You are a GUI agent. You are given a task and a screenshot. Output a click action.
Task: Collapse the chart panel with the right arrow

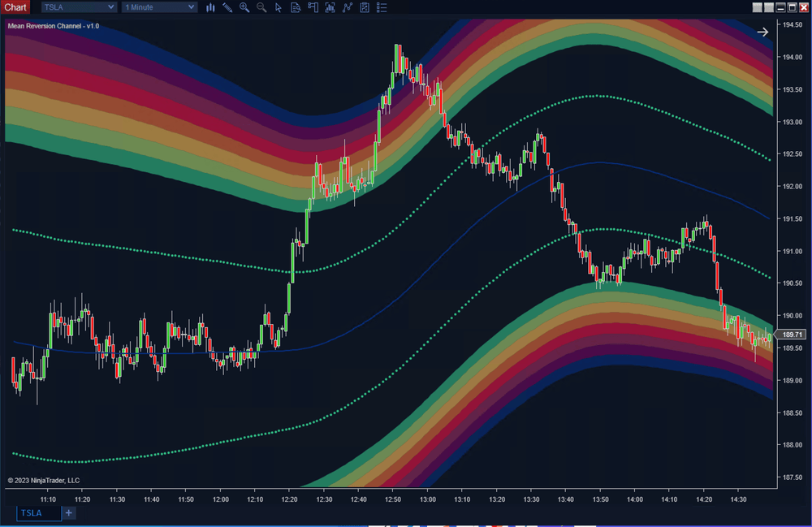click(x=762, y=32)
